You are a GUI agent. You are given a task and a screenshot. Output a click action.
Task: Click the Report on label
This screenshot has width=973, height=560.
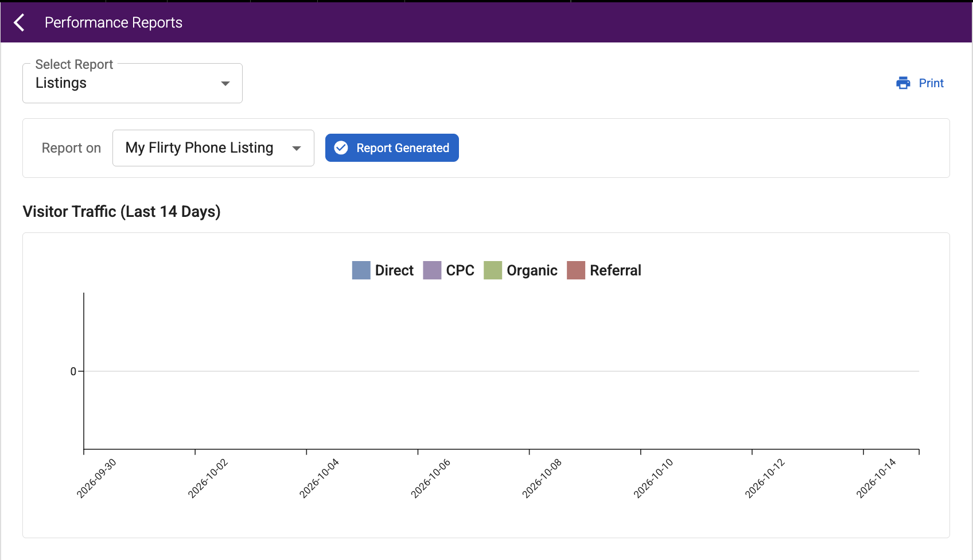[71, 148]
